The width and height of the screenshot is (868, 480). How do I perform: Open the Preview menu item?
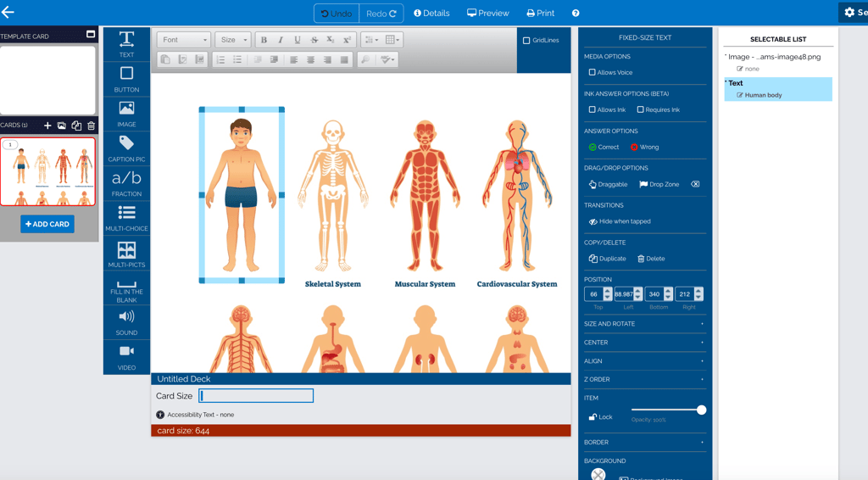(x=487, y=14)
